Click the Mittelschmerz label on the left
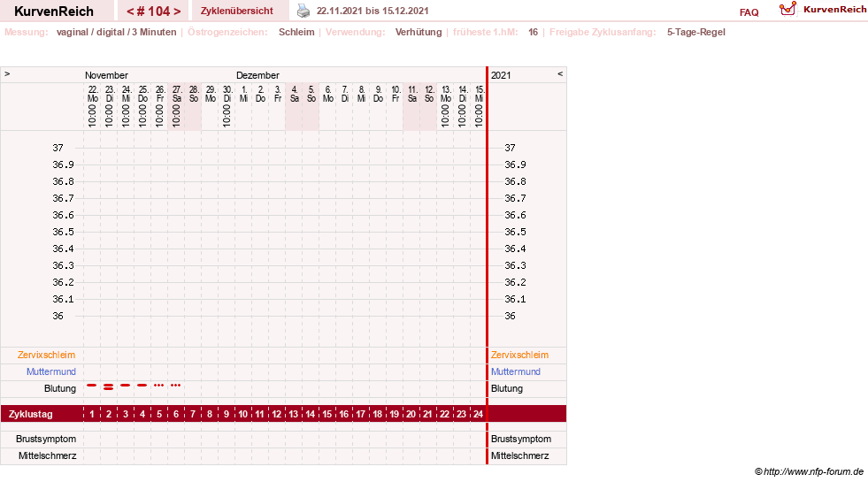 pyautogui.click(x=47, y=455)
